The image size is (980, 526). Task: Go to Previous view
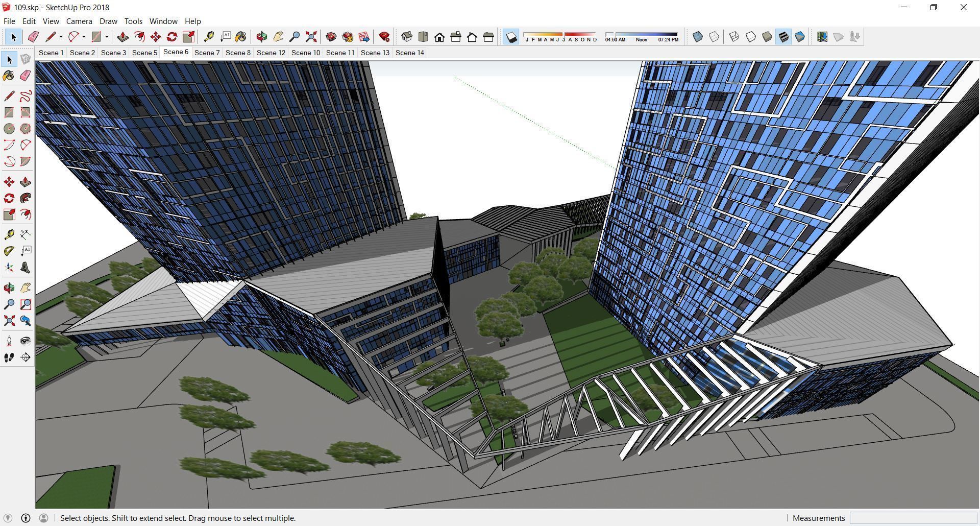point(26,321)
